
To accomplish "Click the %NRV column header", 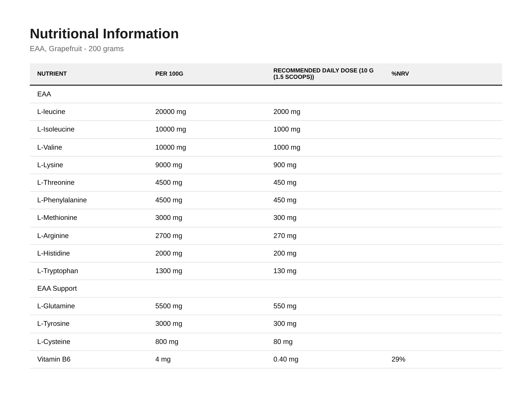I will click(x=400, y=74).
